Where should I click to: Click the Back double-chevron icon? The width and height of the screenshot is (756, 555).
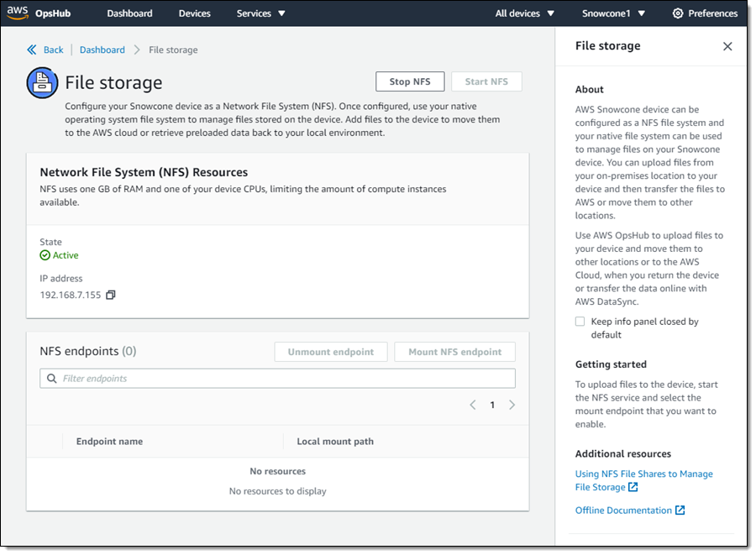[x=32, y=50]
